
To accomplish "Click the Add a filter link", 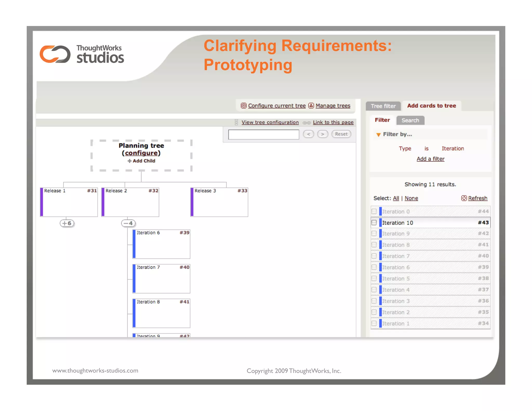I will [x=430, y=159].
